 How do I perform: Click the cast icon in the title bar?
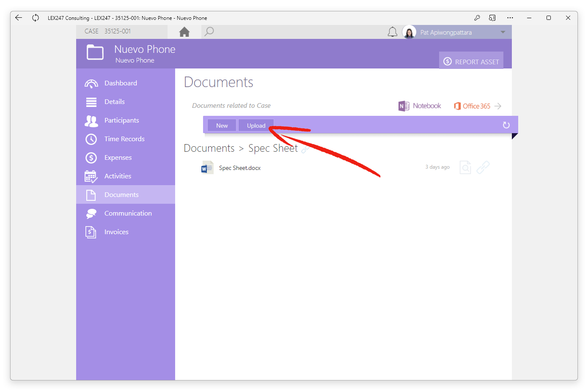[492, 18]
